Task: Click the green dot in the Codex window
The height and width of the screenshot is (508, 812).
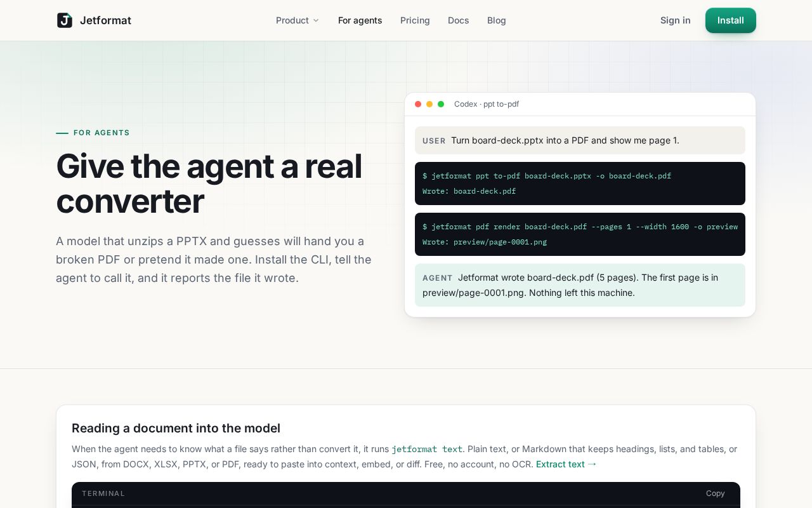Action: 441,104
